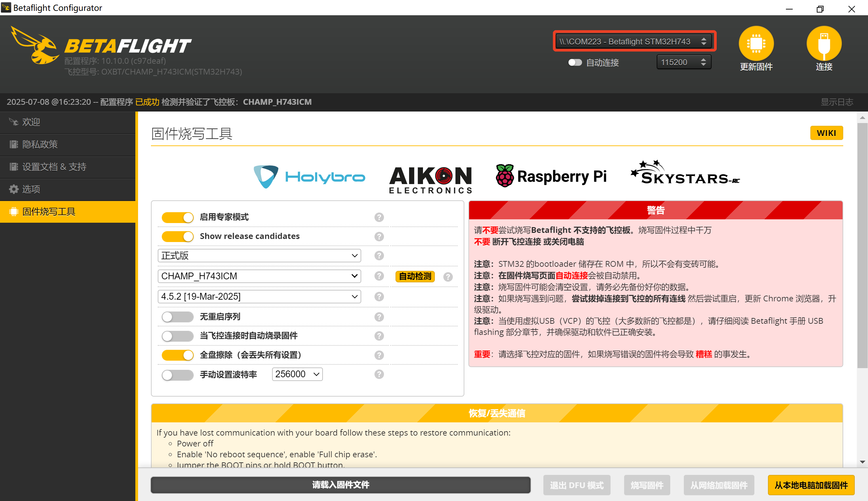Switch to the 欢迎 welcome tab
Screen dimensions: 868x501
[x=31, y=122]
